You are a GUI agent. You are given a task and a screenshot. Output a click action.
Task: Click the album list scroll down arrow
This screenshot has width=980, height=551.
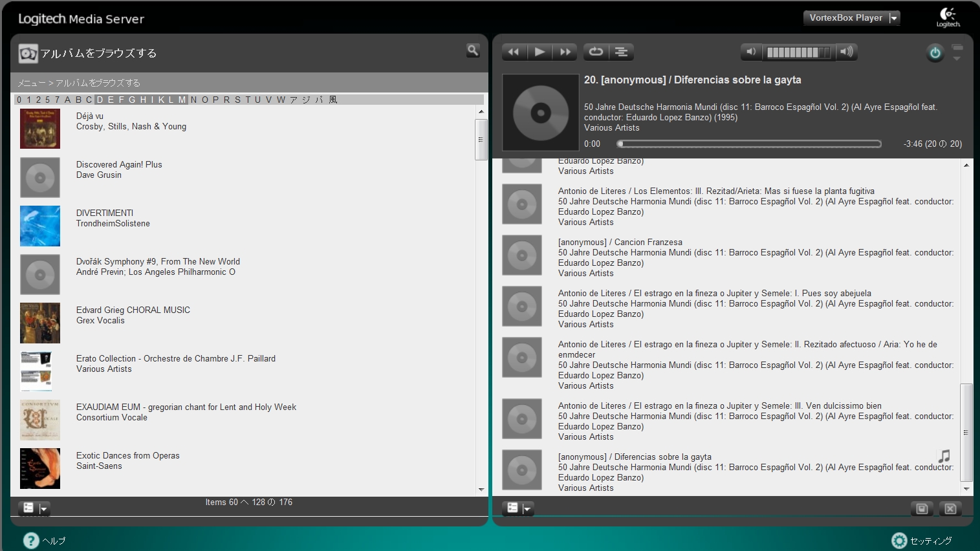pyautogui.click(x=481, y=490)
